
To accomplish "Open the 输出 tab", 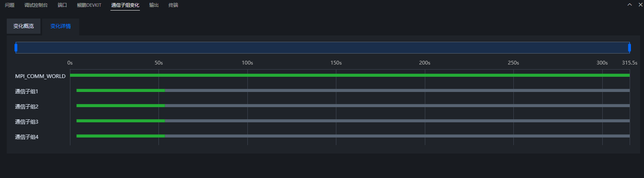I will 154,5.
